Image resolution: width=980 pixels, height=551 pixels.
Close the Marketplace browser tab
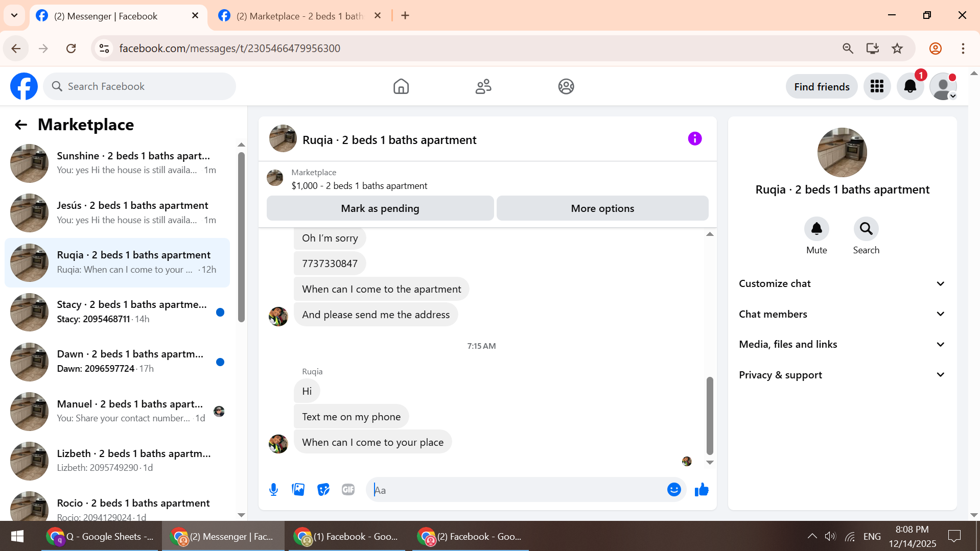pos(378,16)
